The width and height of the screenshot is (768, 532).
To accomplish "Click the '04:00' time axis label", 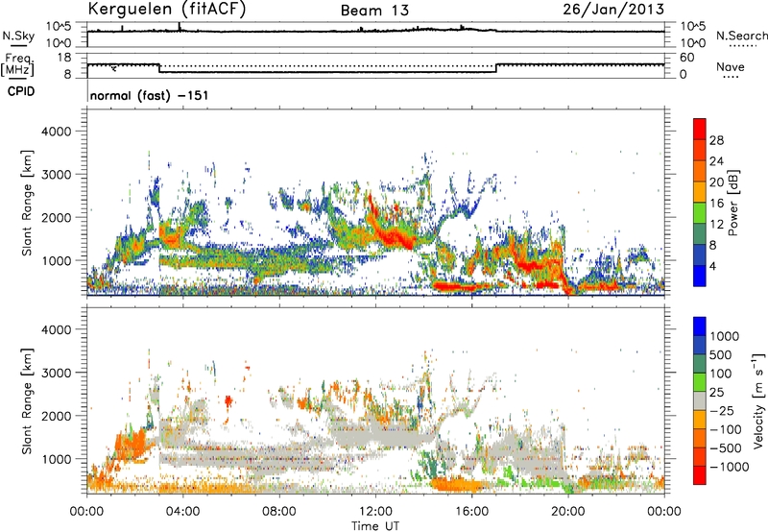I will click(182, 512).
